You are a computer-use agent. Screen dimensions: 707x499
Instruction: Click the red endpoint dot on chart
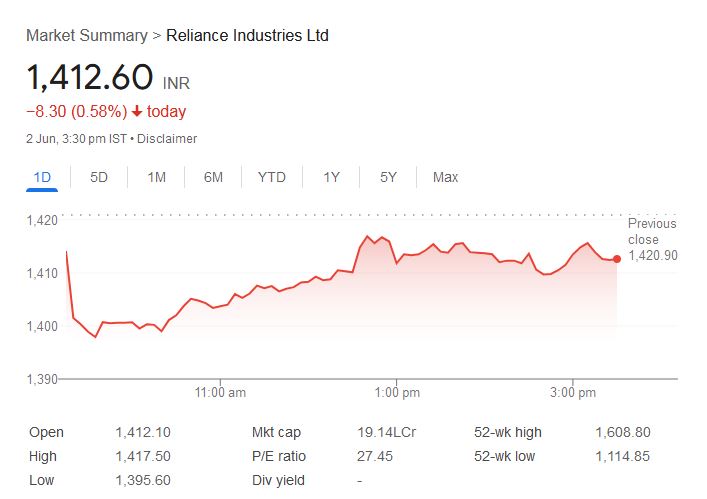click(x=617, y=259)
